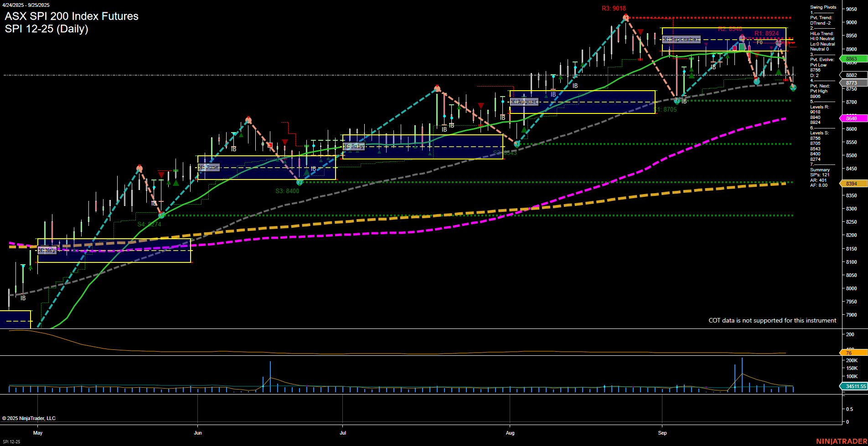Click the Sep label on the time axis
The height and width of the screenshot is (446, 868).
click(662, 433)
